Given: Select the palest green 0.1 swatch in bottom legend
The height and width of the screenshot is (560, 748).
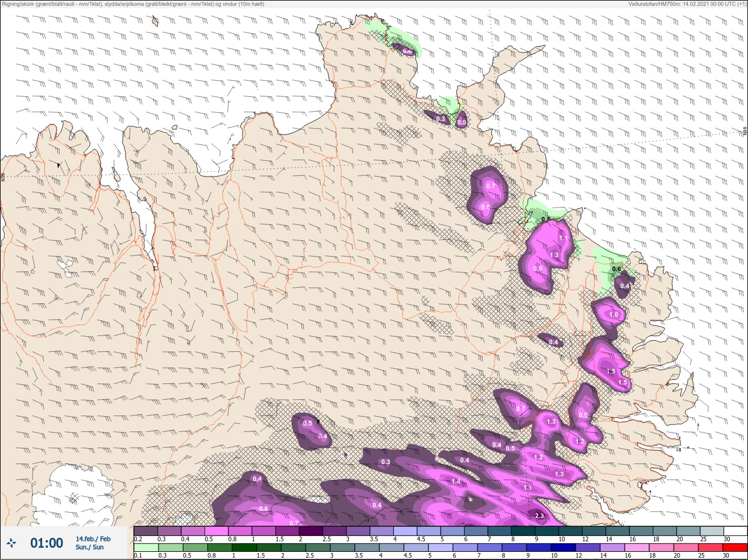Looking at the screenshot, I should coord(146,548).
